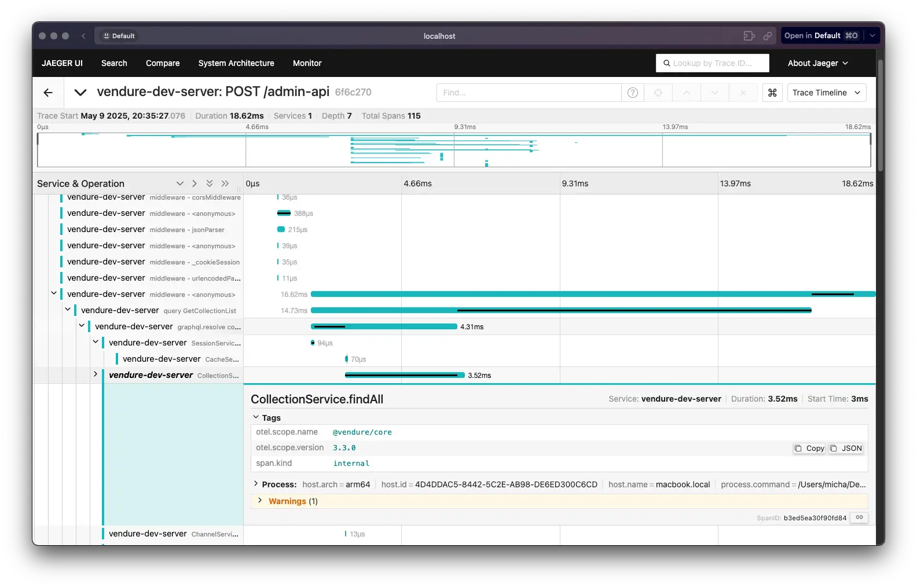Image resolution: width=917 pixels, height=588 pixels.
Task: Open the Trace Timeline view dropdown
Action: point(826,93)
